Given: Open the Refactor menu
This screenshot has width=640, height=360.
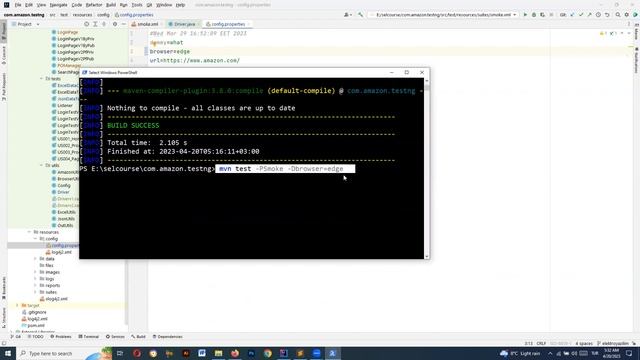Looking at the screenshot, I should click(94, 5).
